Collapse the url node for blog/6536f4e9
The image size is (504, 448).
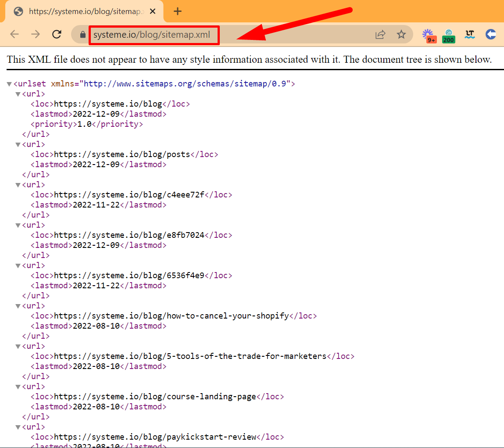click(18, 265)
